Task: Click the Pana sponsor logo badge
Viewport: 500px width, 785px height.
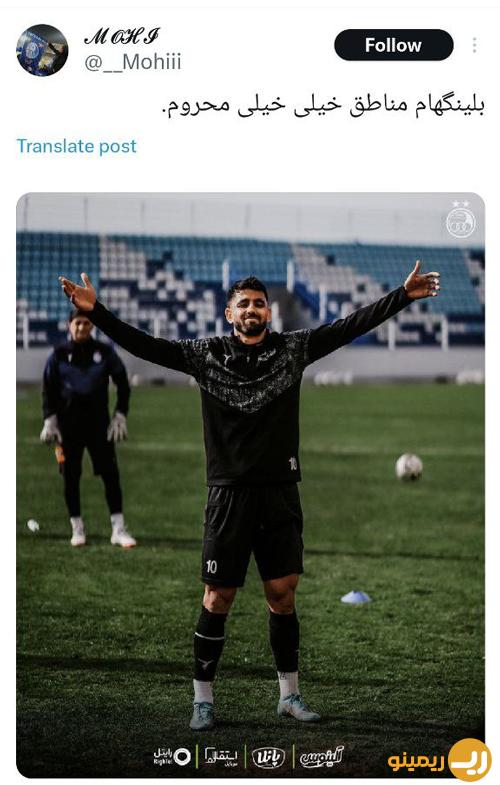Action: coord(268,756)
